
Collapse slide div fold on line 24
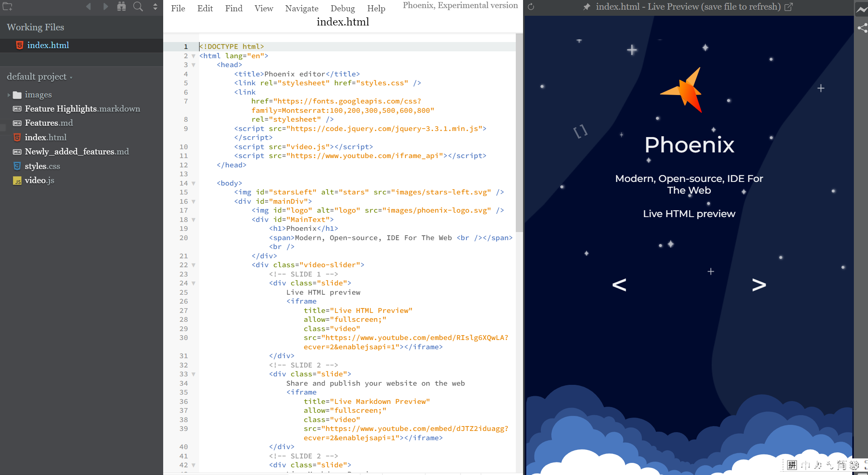click(x=193, y=283)
